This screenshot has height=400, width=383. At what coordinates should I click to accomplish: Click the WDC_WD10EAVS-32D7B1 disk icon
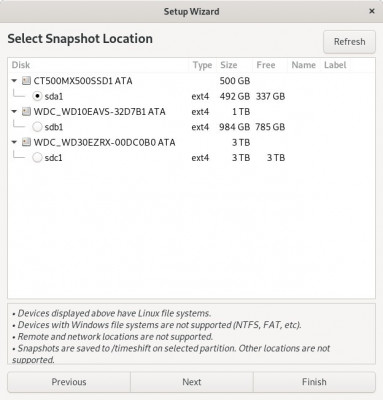(x=26, y=111)
